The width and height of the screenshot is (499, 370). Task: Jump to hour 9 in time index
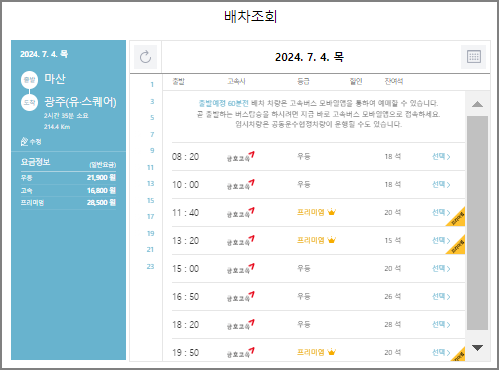tap(152, 151)
